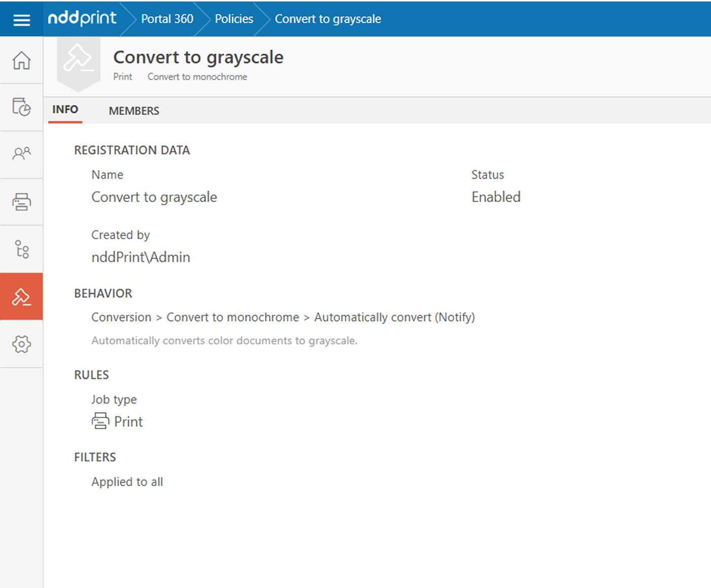Click the Enabled status value

click(x=496, y=197)
